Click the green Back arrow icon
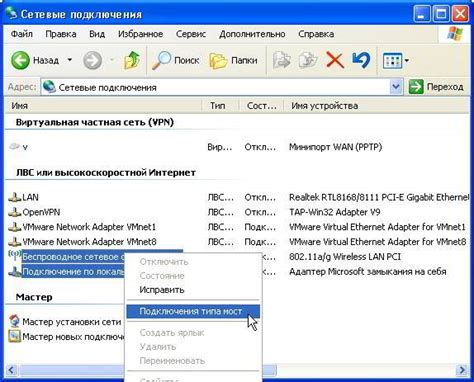The image size is (474, 382). (x=20, y=60)
